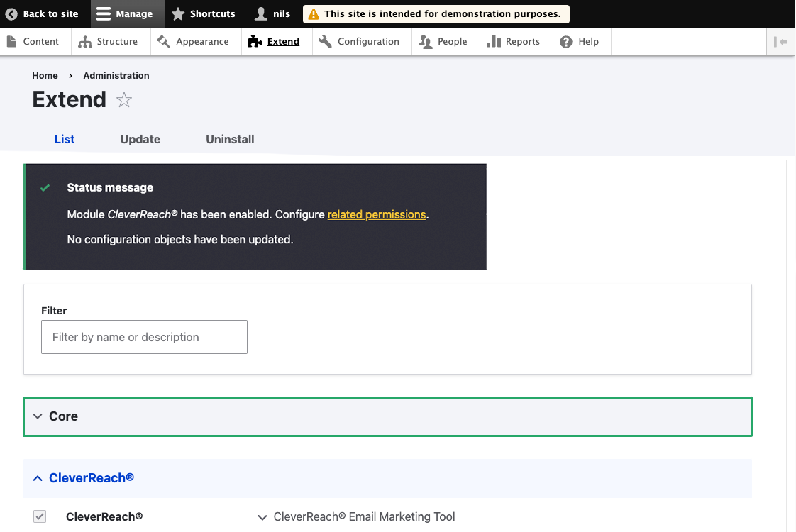Click the Core group heading text
Screen dimensions: 796x532
(x=63, y=416)
